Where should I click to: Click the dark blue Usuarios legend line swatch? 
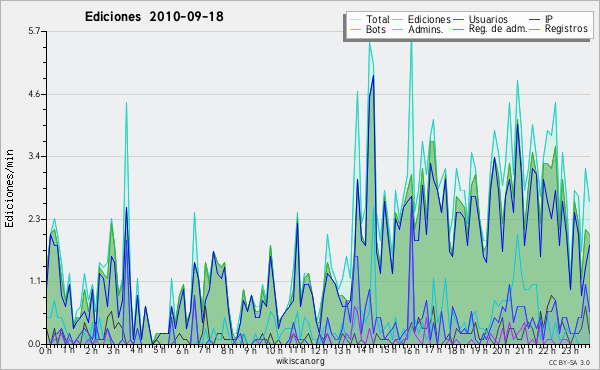(x=458, y=20)
